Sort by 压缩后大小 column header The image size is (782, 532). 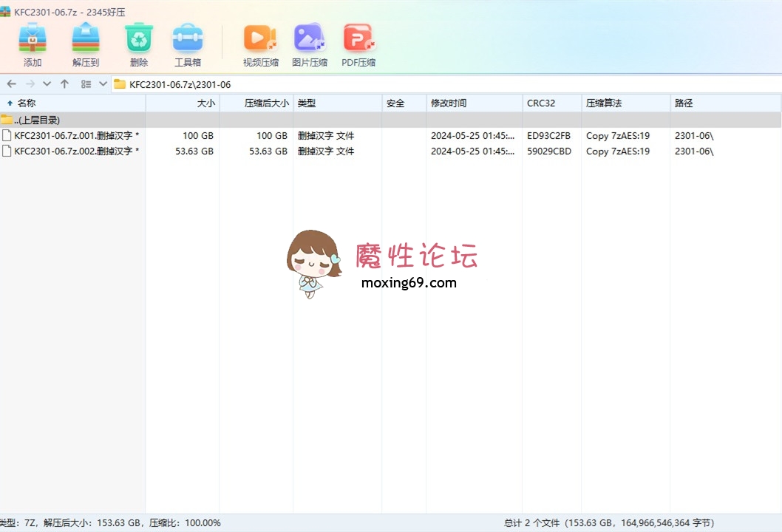click(256, 103)
